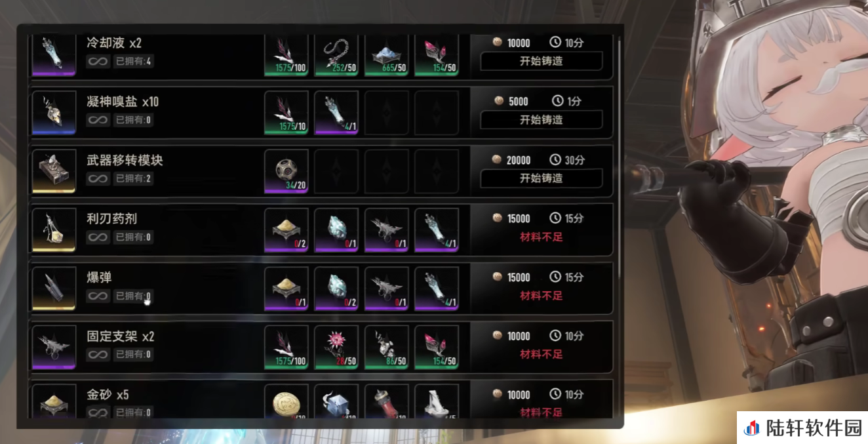Select the feather material 1575/10 in 凝神嗅盐 row
The image size is (868, 444).
tap(286, 113)
